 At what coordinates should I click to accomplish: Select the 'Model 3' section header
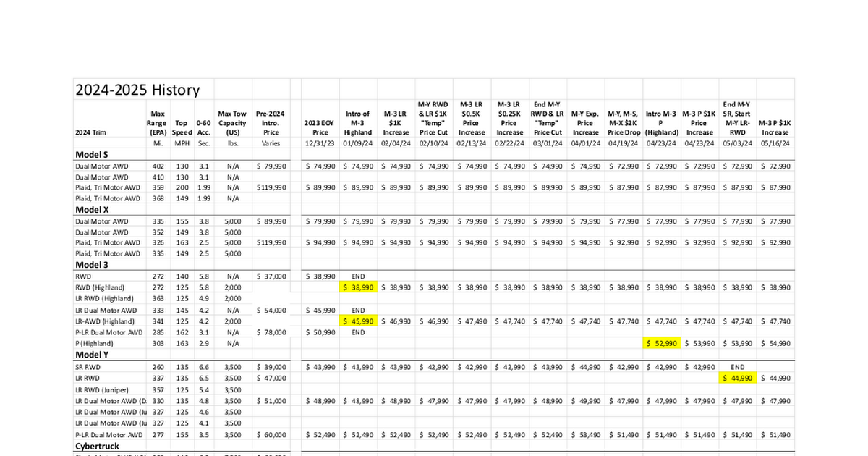92,264
